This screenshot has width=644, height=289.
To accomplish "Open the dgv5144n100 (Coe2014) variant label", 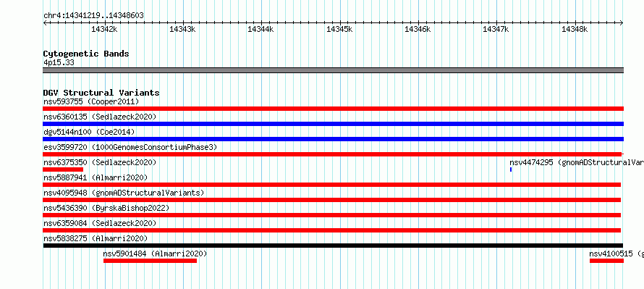I will tap(89, 132).
